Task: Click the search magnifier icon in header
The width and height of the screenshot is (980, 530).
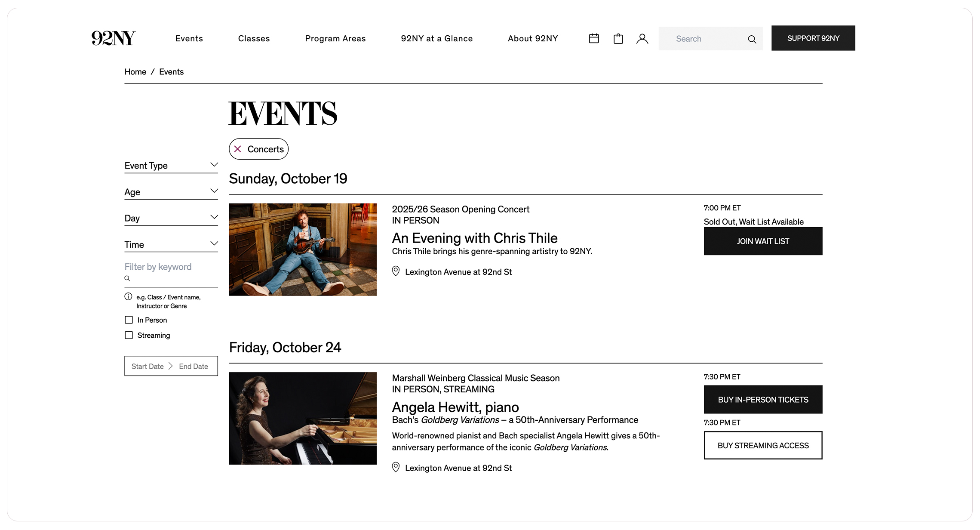Action: (x=752, y=39)
